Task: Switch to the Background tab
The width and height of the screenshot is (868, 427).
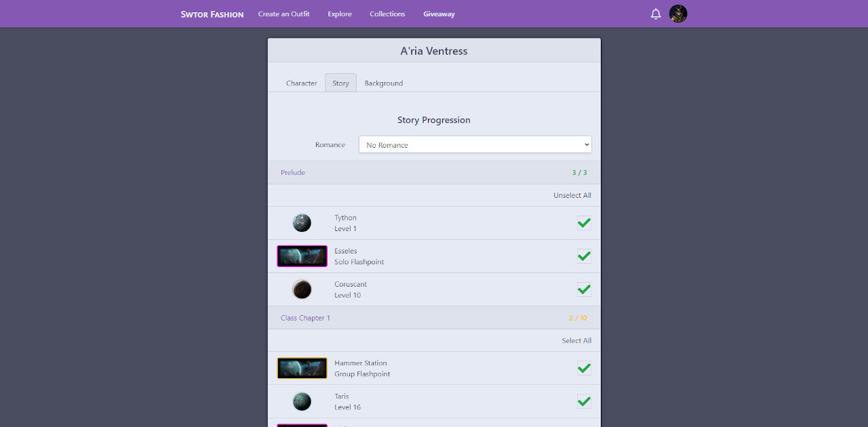Action: click(x=384, y=83)
